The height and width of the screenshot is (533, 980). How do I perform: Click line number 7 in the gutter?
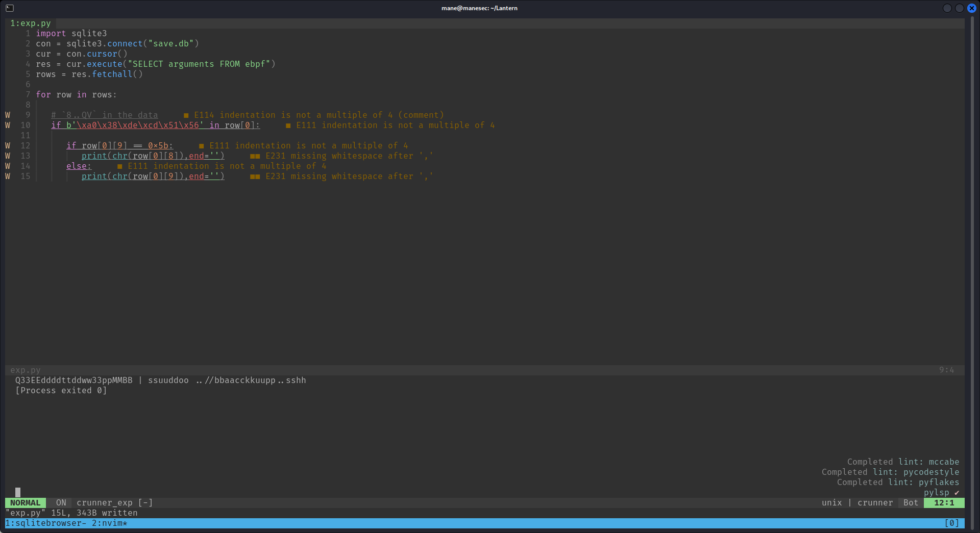[x=28, y=95]
